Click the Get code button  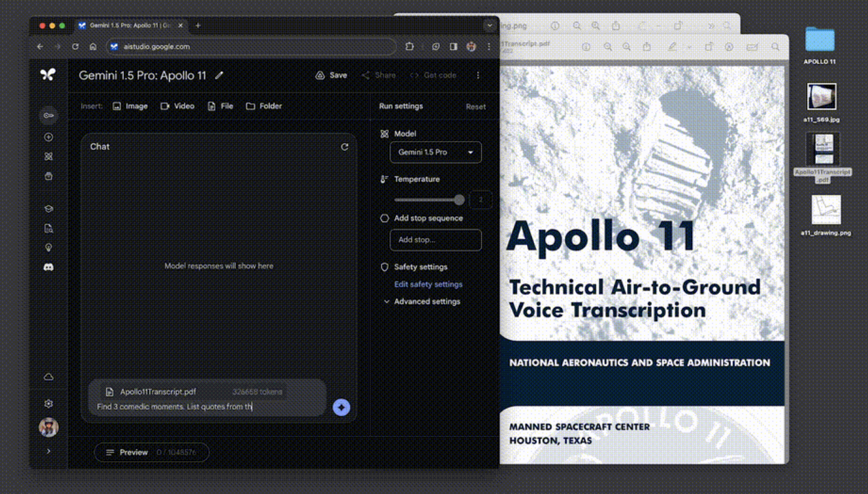click(x=433, y=75)
